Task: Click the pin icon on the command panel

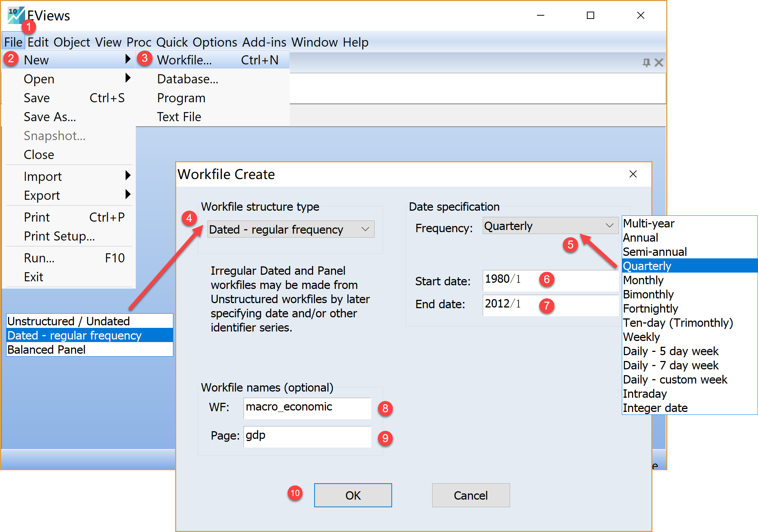Action: pyautogui.click(x=646, y=63)
